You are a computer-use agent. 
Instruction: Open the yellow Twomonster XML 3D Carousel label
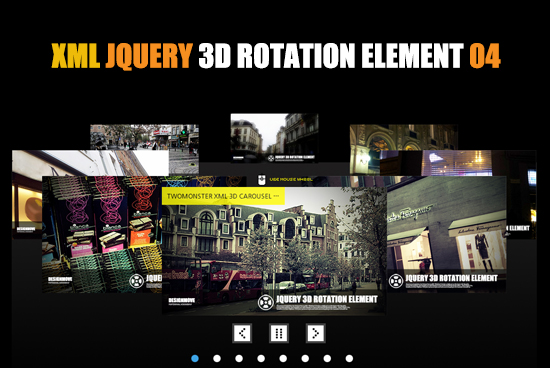223,196
